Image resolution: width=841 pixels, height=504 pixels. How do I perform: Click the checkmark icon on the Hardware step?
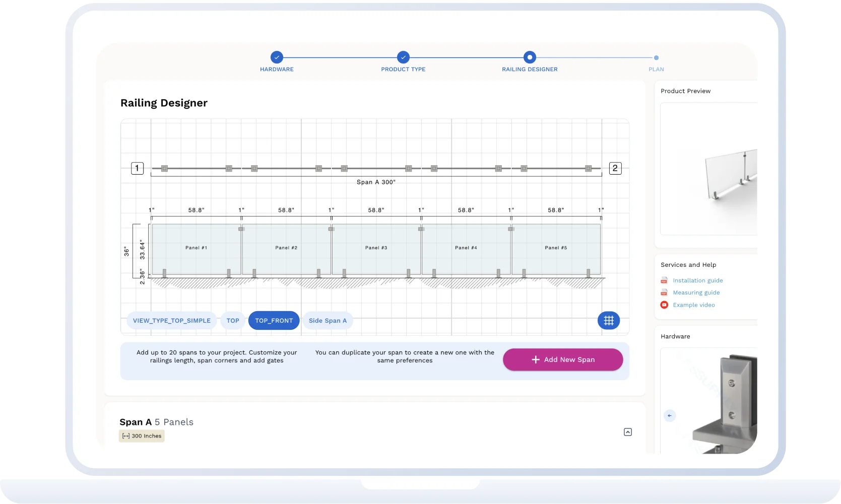[277, 57]
